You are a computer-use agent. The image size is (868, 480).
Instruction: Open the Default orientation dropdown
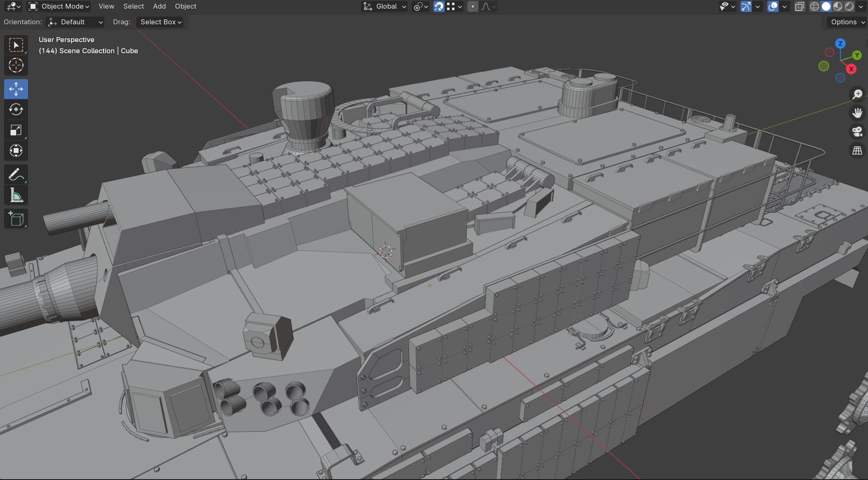[x=75, y=22]
